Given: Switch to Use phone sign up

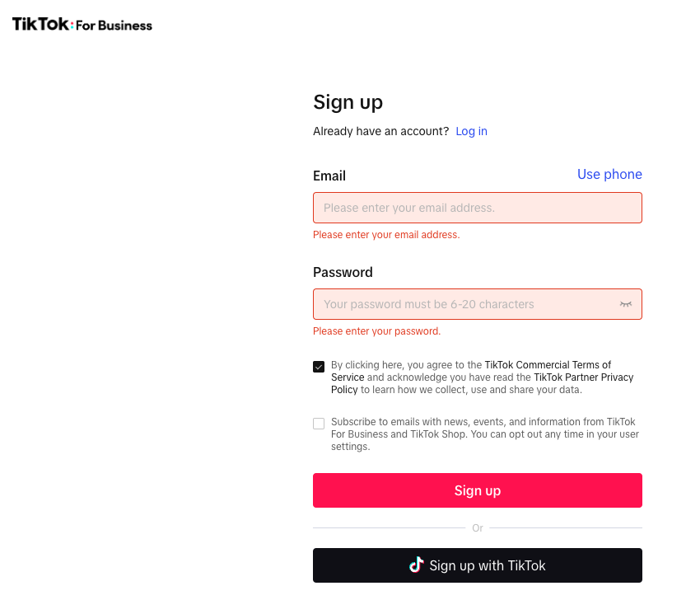Looking at the screenshot, I should point(609,174).
